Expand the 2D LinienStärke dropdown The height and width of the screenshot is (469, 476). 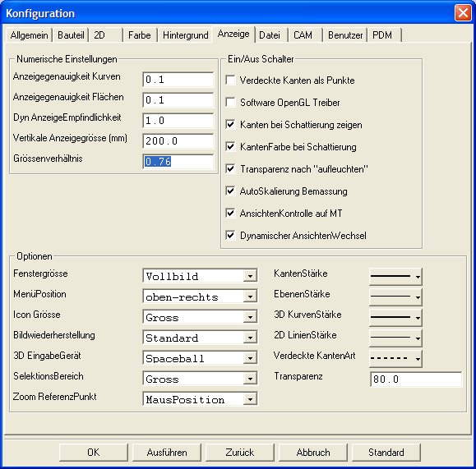[x=395, y=338]
